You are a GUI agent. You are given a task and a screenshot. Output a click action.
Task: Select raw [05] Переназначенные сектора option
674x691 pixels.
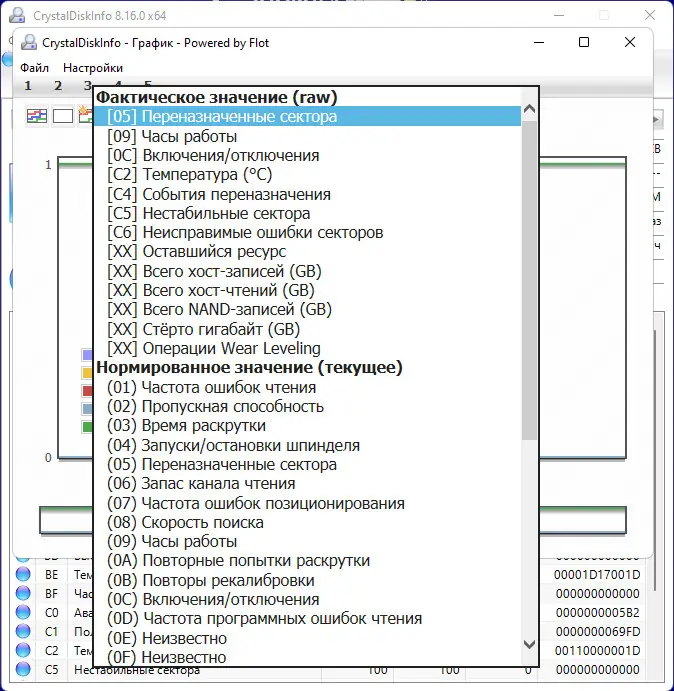tap(307, 116)
